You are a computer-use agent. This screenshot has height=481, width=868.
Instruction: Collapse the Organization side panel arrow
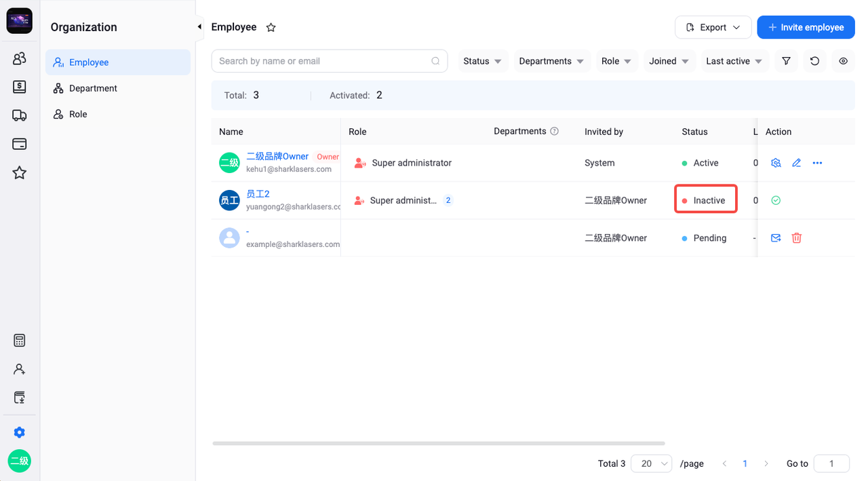coord(199,26)
